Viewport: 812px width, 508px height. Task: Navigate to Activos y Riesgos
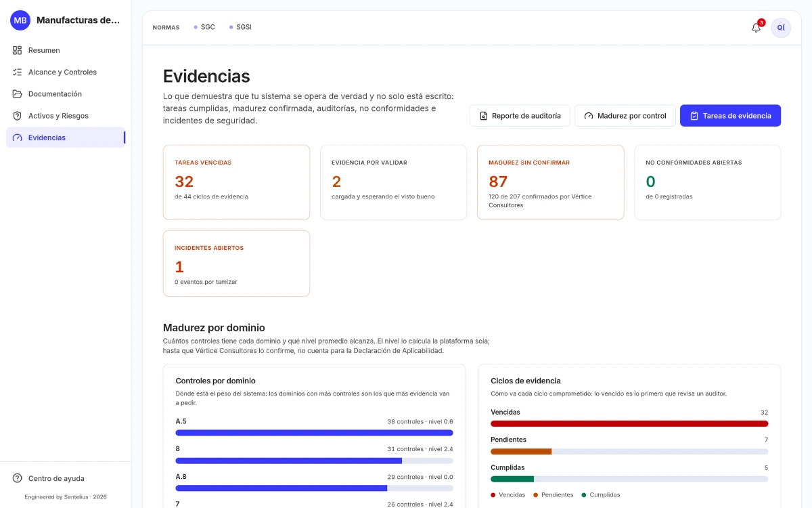66,116
